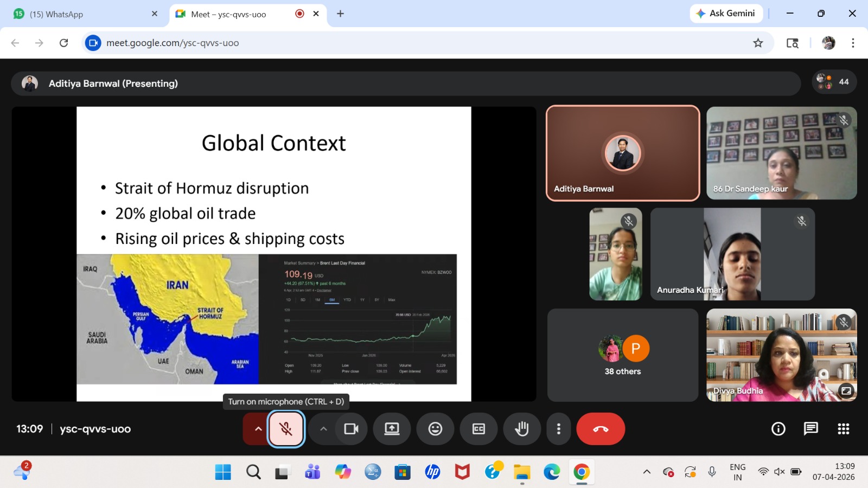Switch to the WhatsApp tab
This screenshot has height=488, width=868.
click(x=81, y=14)
